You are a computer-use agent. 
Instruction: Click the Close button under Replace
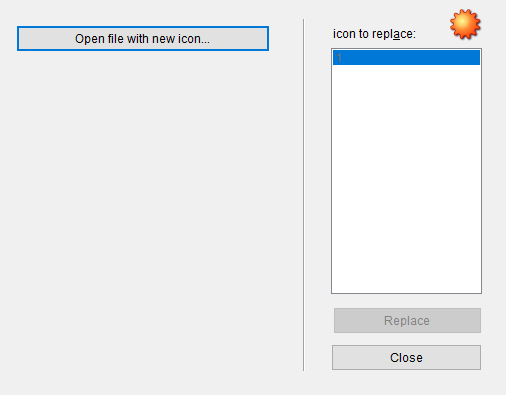pos(406,357)
